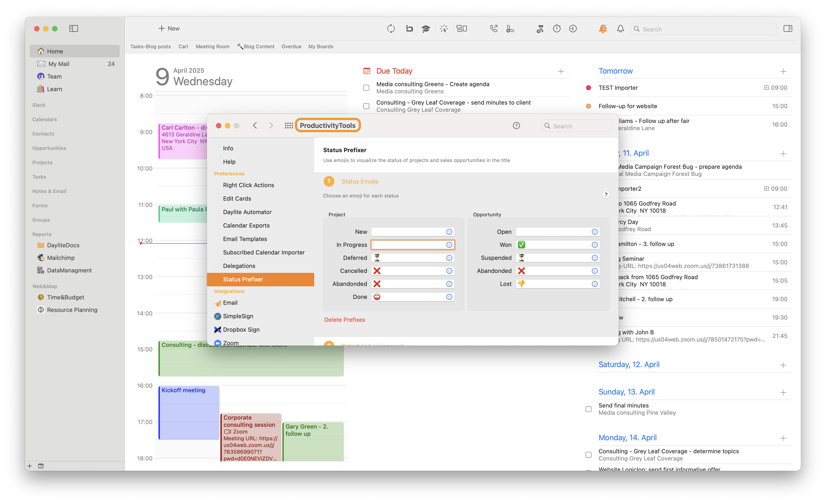Click the calendar icon at sidebar bottom

[x=41, y=466]
